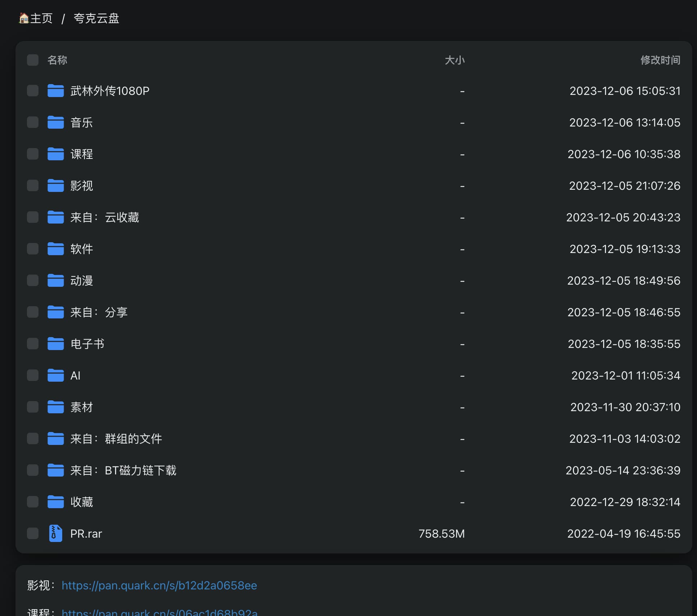Viewport: 697px width, 616px height.
Task: Tick the checkbox for PR.rar
Action: tap(33, 534)
